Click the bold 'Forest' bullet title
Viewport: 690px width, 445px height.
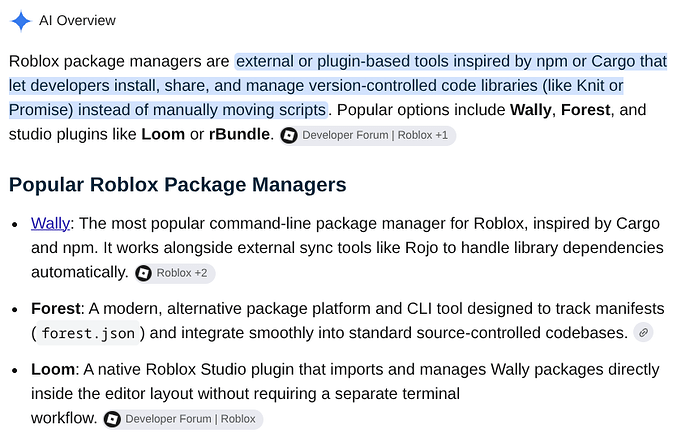pos(55,309)
